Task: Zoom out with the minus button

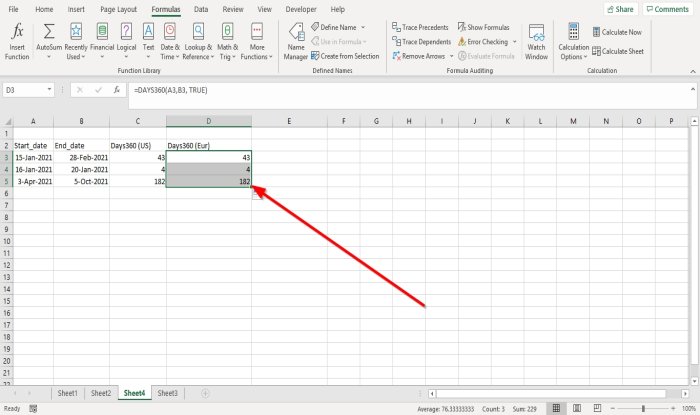Action: 612,408
